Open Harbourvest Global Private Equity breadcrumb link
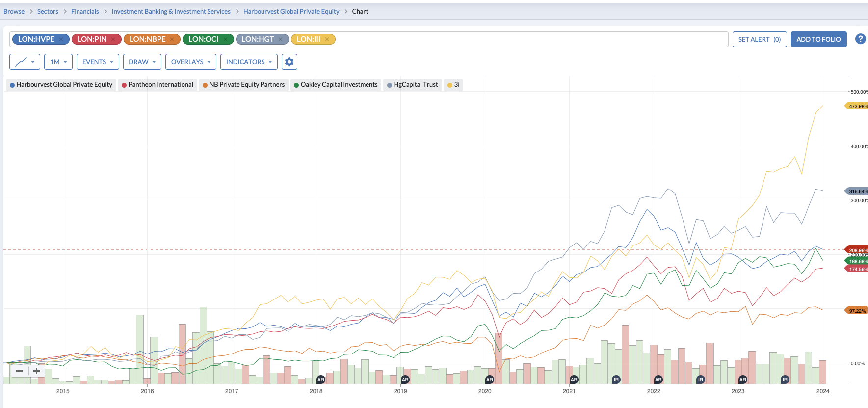Viewport: 868px width, 408px height. [x=291, y=11]
